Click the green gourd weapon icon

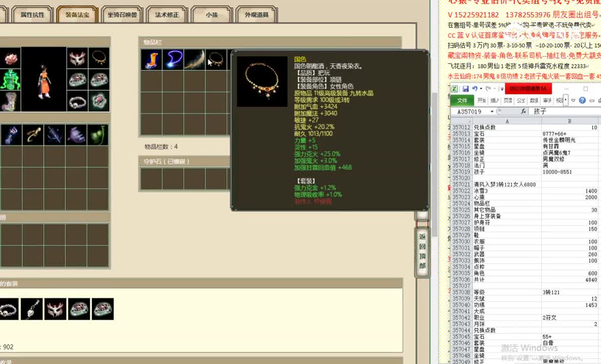98,134
